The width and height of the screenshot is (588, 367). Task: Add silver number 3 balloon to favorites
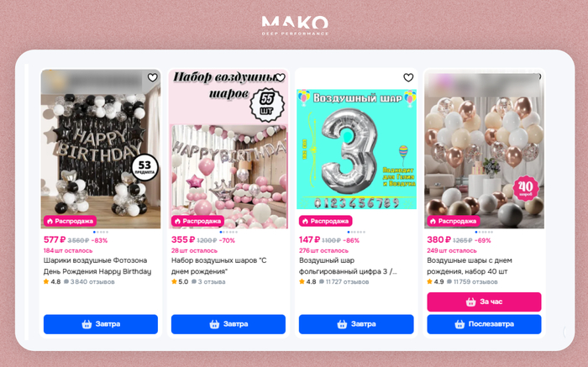(x=408, y=77)
